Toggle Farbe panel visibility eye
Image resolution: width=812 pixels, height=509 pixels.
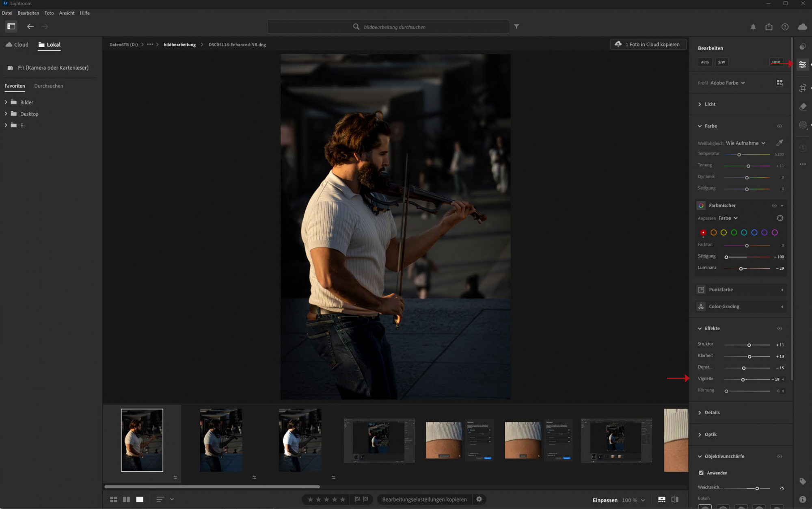(780, 126)
